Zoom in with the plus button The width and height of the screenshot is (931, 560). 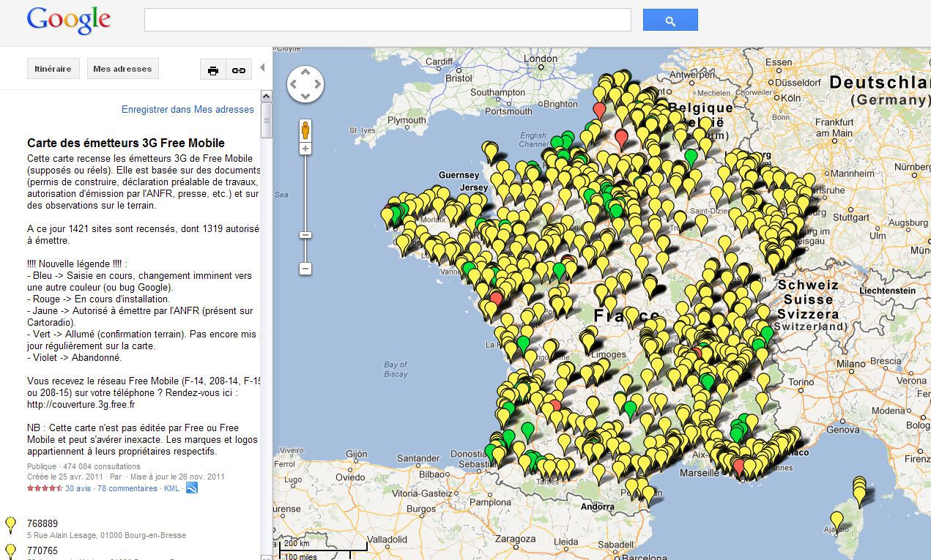pos(305,149)
